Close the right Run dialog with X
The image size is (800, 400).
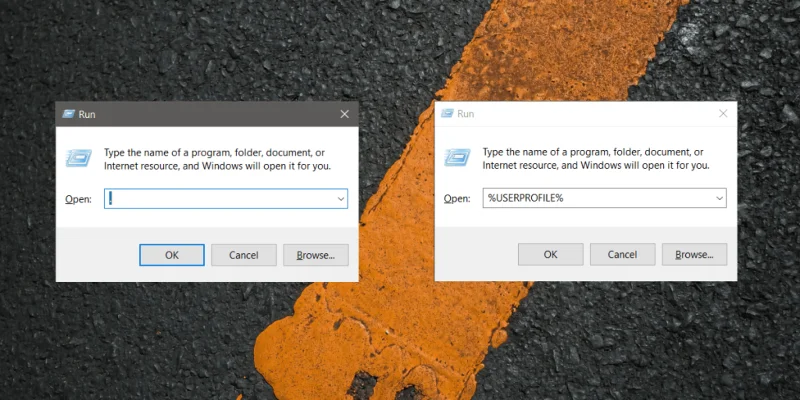pos(723,114)
